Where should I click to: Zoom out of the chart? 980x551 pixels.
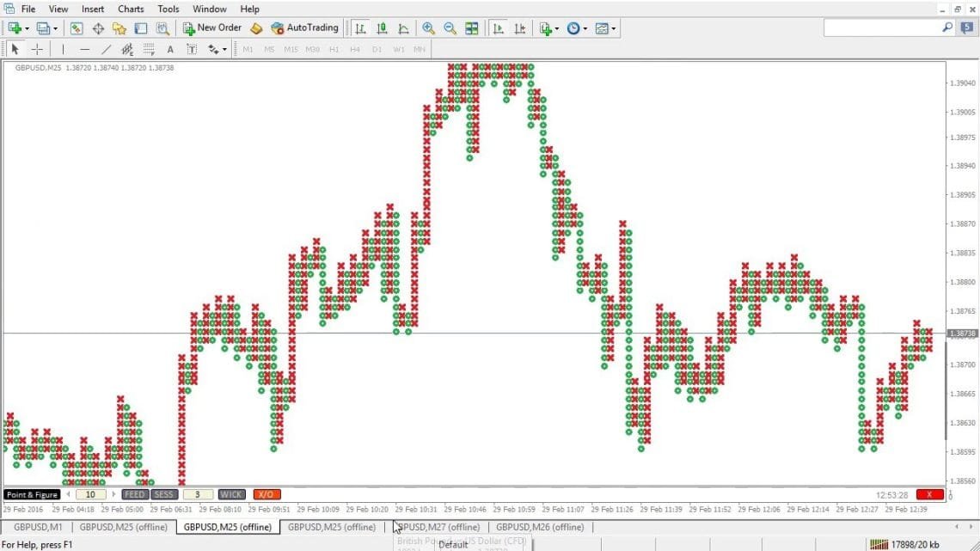[450, 28]
